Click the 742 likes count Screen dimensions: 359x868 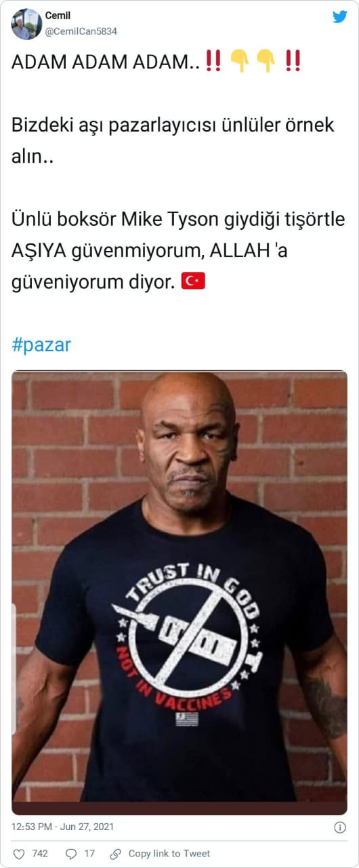pos(40,854)
